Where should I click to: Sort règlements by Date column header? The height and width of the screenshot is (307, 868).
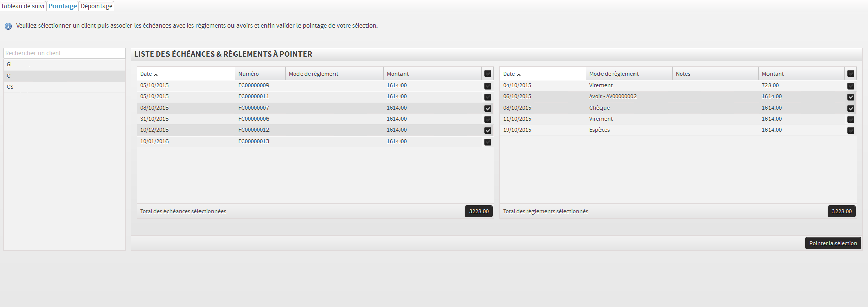(509, 74)
